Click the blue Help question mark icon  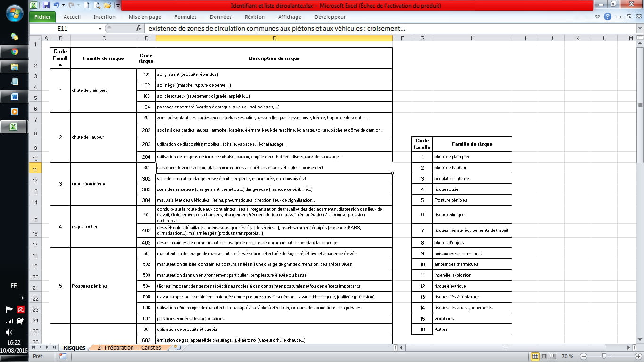(x=608, y=17)
